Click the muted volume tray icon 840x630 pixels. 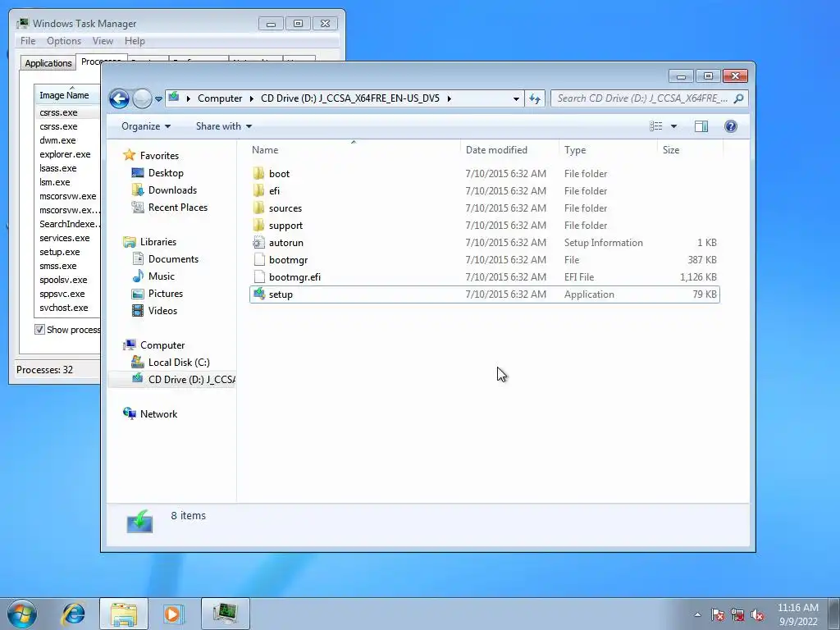(757, 614)
